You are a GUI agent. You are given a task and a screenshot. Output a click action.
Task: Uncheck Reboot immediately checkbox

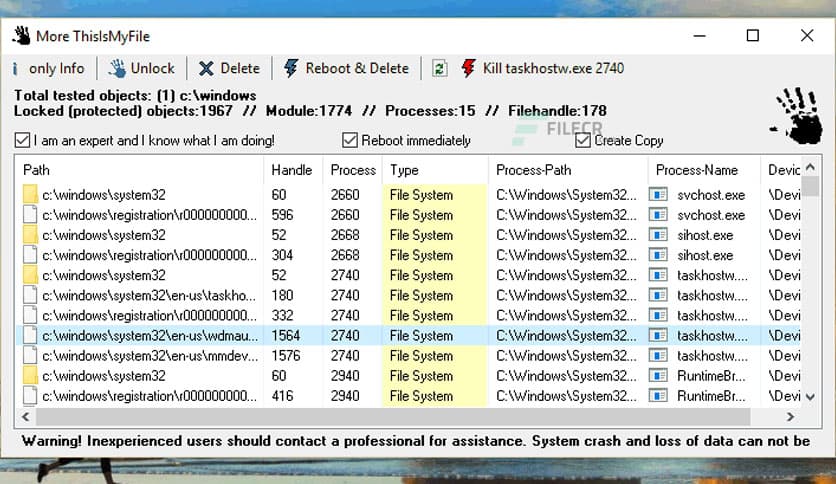point(350,140)
